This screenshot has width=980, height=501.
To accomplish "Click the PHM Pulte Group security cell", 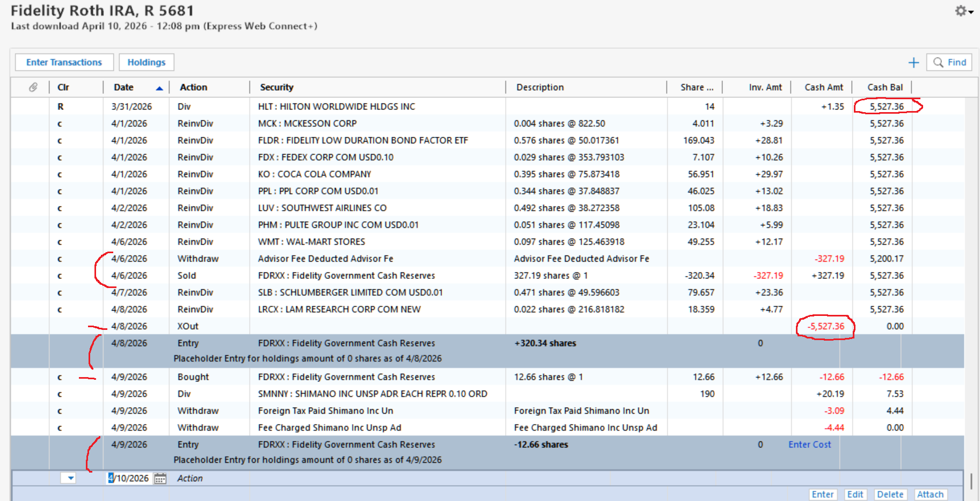I will [x=338, y=225].
